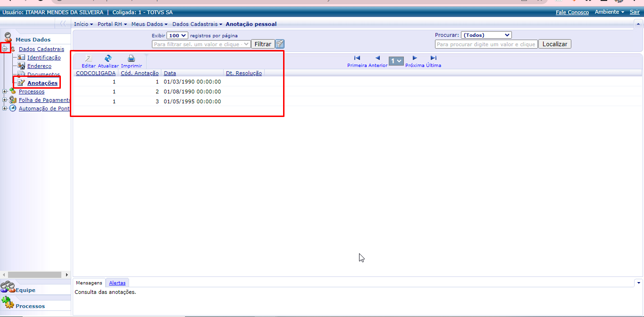Click the Meus Dados person icon
Viewport: 644px width, 317px height.
(x=8, y=38)
